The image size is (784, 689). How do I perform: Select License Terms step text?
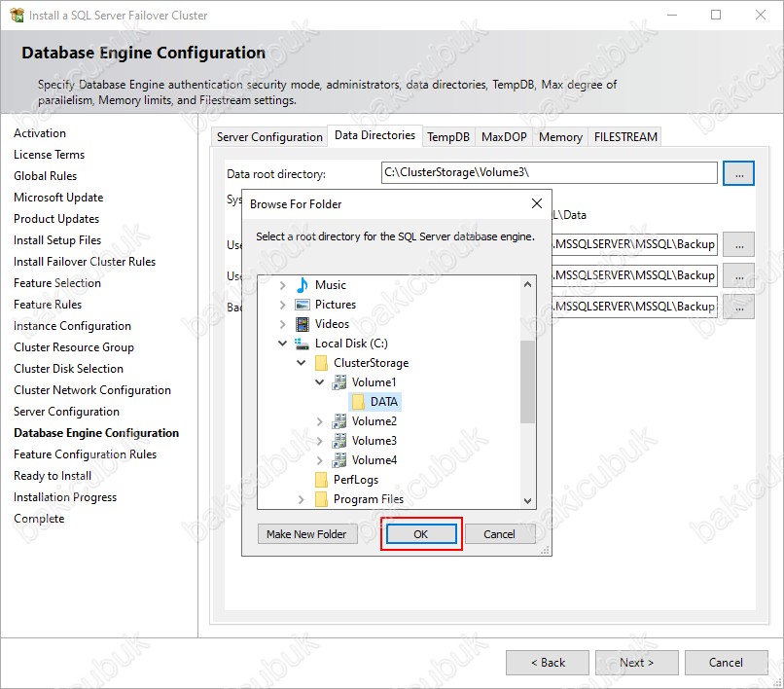click(x=49, y=155)
